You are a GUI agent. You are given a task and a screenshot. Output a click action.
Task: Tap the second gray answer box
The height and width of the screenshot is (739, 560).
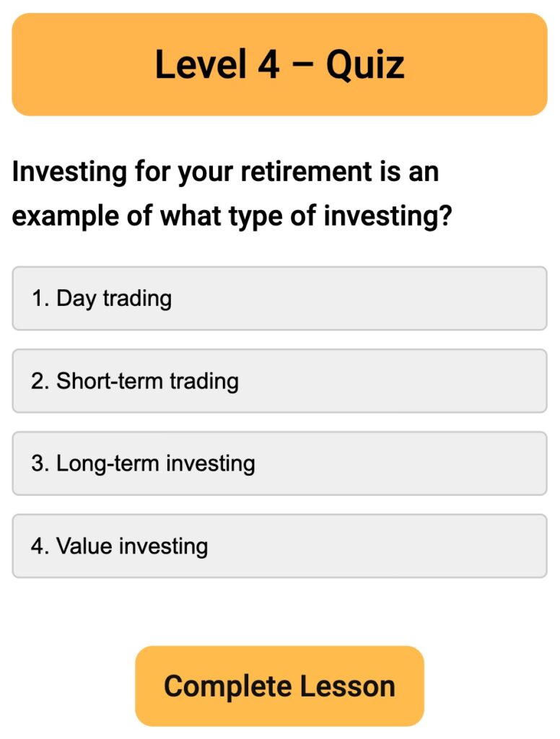279,381
